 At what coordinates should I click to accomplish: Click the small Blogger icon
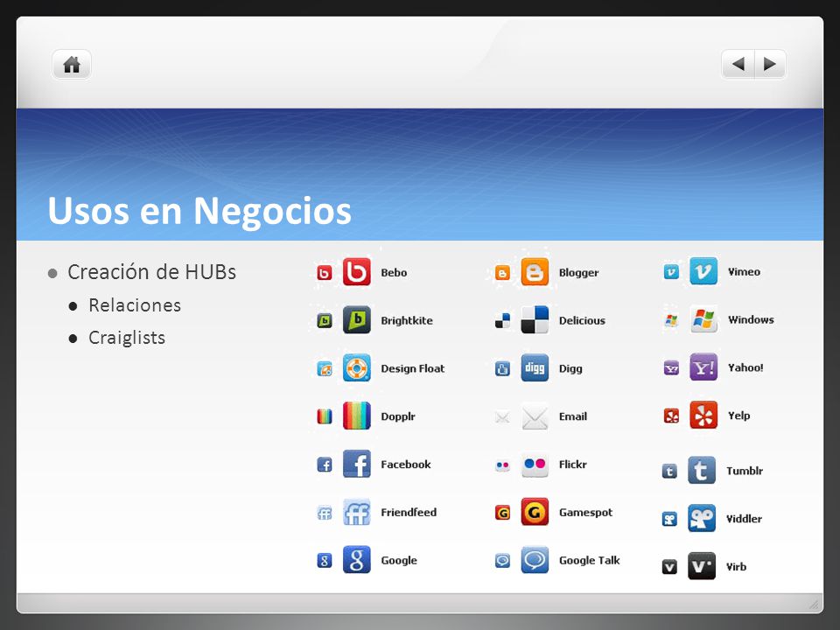[x=502, y=273]
